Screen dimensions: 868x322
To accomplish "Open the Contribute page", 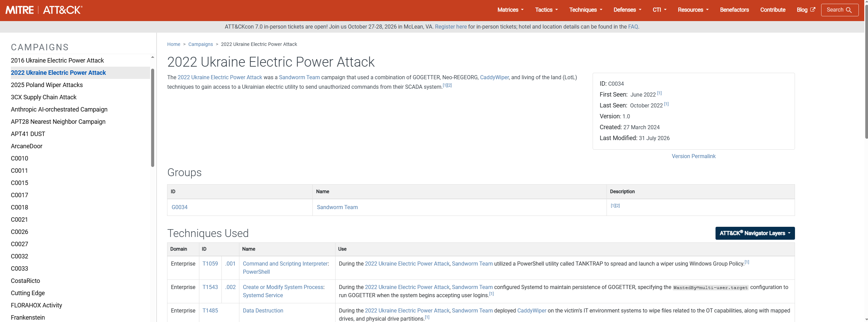I will pyautogui.click(x=773, y=10).
